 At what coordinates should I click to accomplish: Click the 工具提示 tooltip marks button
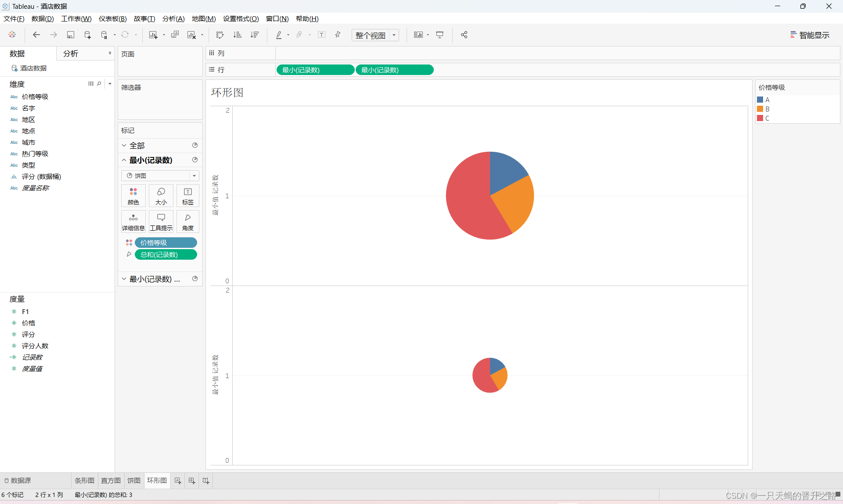click(161, 222)
